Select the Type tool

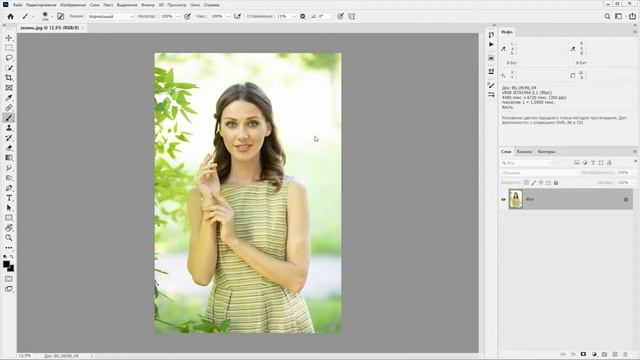(x=9, y=198)
